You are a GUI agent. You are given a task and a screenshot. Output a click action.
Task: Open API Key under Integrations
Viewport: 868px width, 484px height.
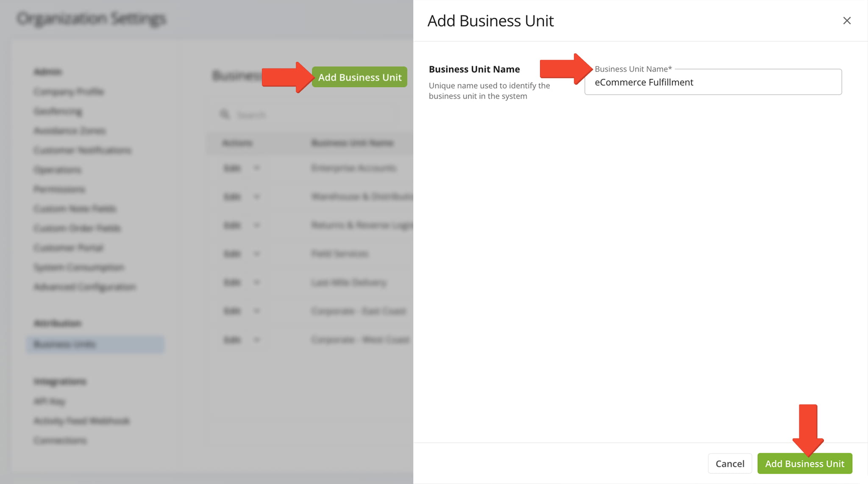point(50,401)
